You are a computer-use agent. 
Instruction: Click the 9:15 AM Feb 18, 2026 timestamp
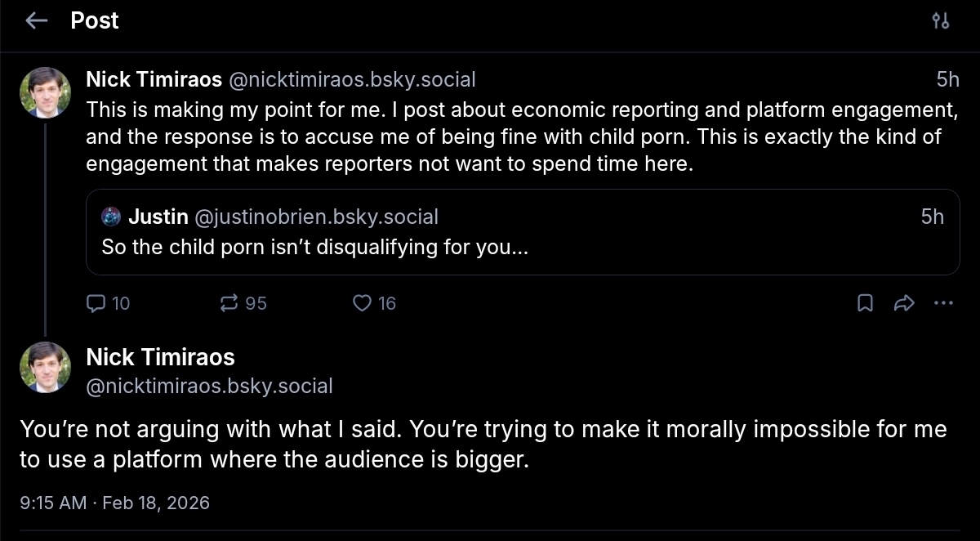point(114,503)
